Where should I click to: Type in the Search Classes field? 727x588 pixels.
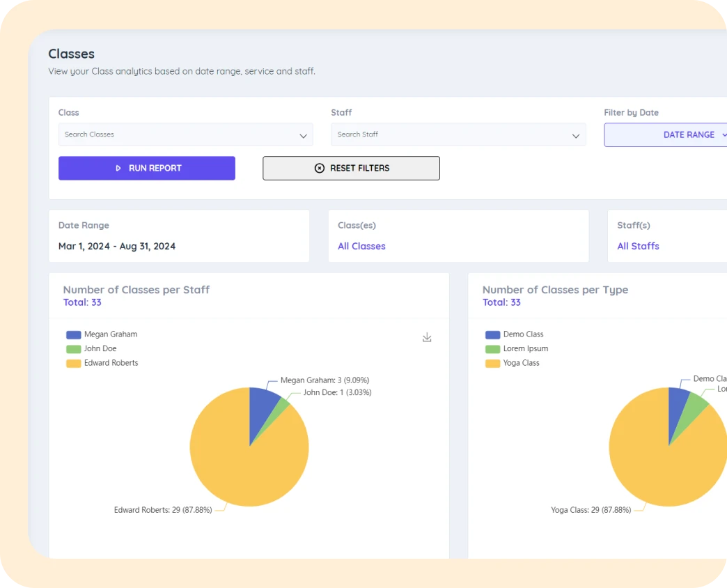click(174, 135)
